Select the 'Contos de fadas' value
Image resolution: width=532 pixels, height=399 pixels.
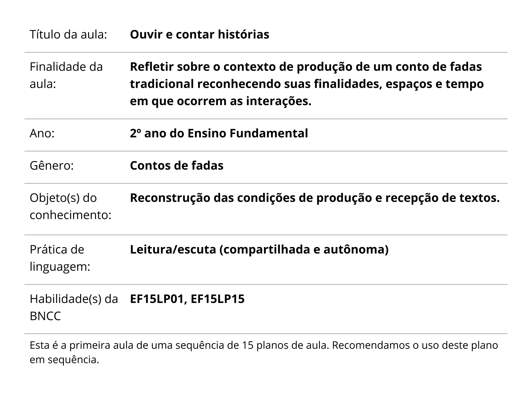click(x=177, y=166)
